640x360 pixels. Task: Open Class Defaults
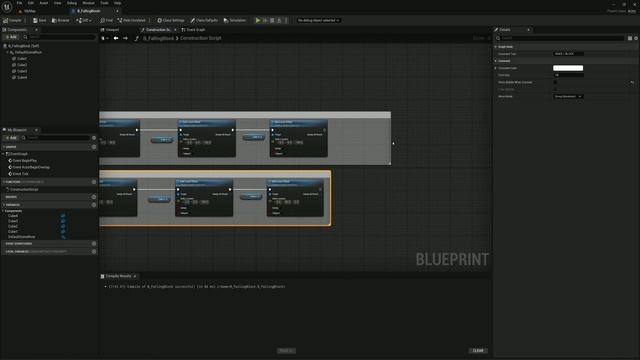(x=204, y=20)
